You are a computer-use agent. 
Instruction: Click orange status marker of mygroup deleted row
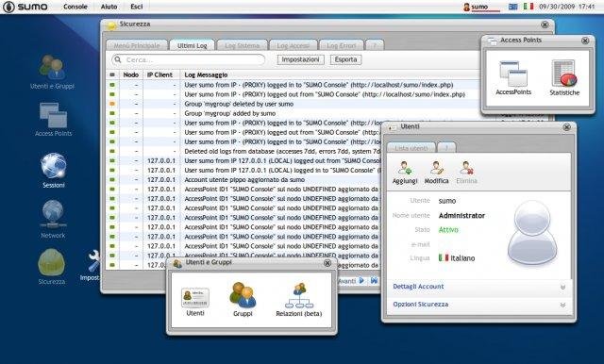pos(112,104)
